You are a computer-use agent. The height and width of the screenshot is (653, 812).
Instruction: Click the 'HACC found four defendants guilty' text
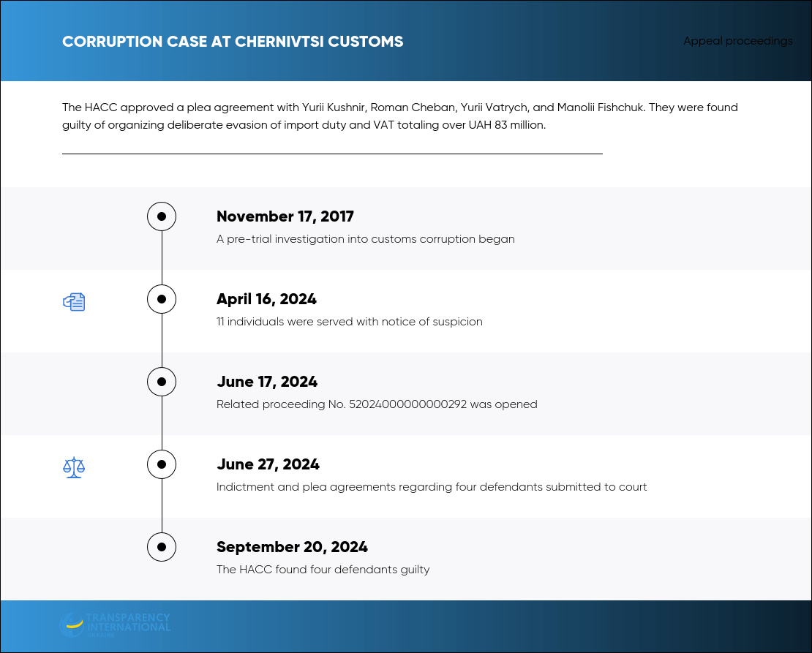323,570
